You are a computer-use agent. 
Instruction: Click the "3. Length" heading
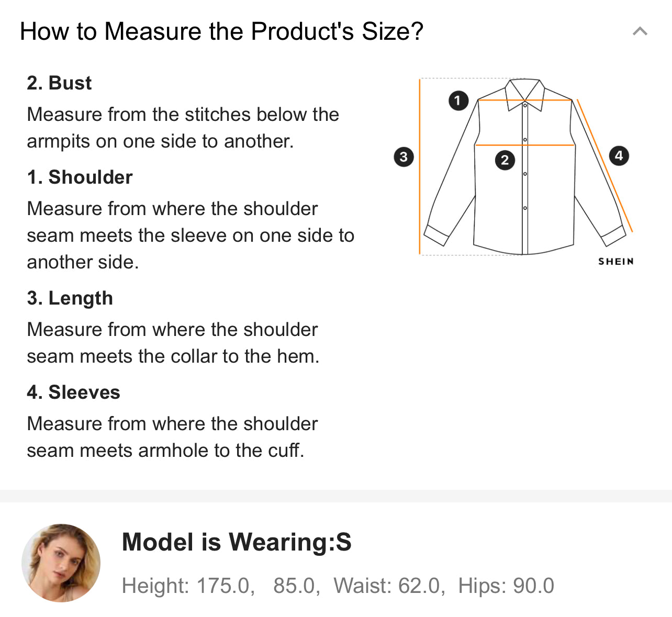coord(70,298)
